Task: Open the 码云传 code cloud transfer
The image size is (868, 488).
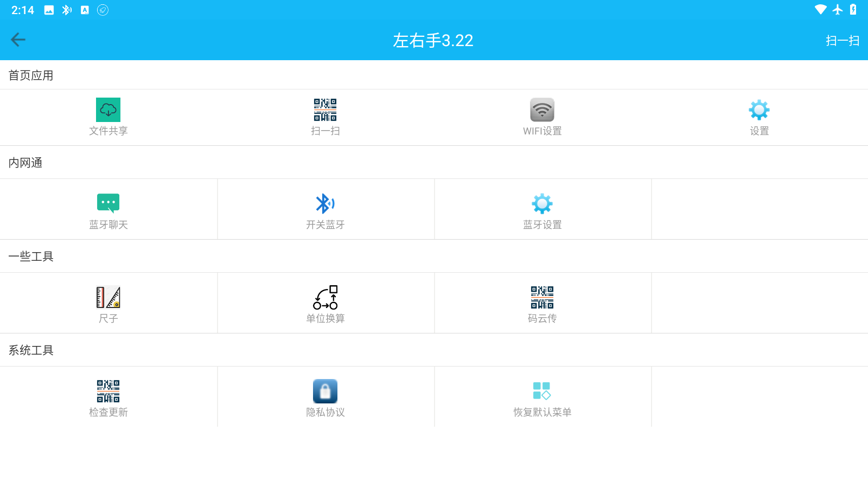Action: [542, 304]
